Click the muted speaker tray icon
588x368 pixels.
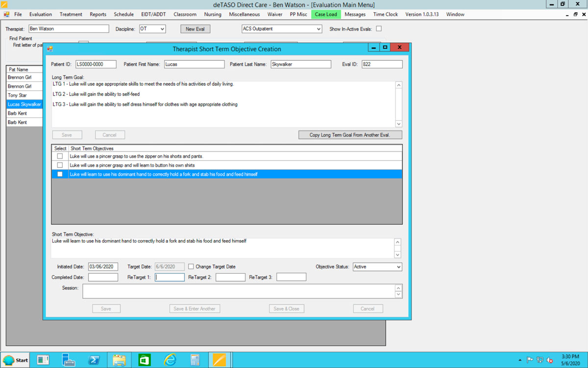click(x=550, y=360)
